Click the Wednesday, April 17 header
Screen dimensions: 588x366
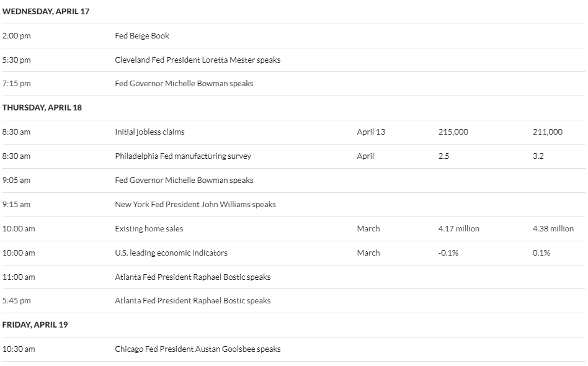click(46, 11)
